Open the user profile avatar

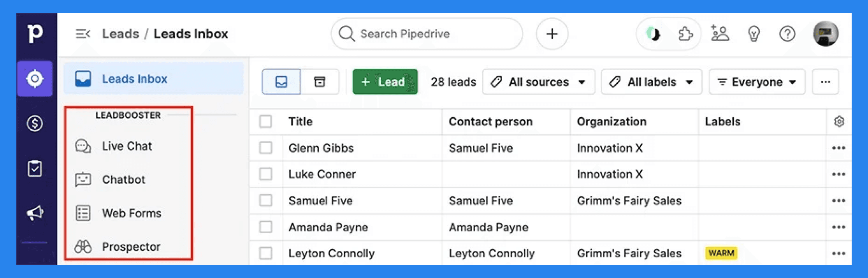(826, 33)
